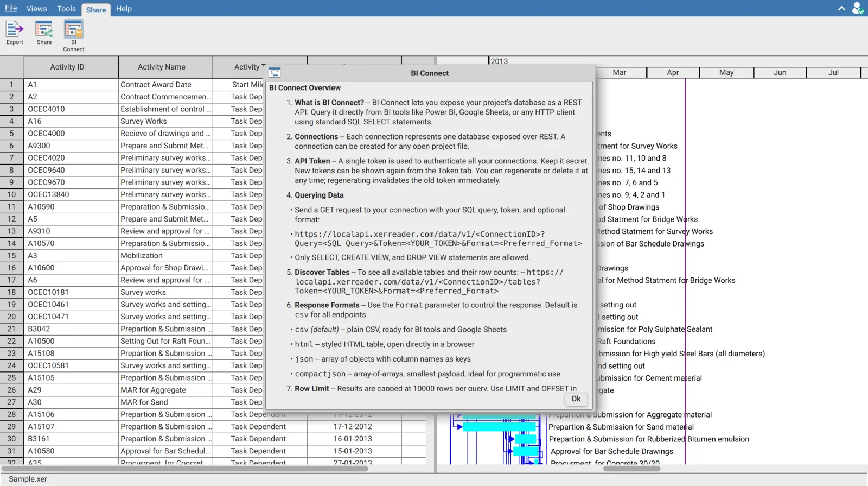Click the Export icon in the ribbon
The image size is (868, 486).
15,33
